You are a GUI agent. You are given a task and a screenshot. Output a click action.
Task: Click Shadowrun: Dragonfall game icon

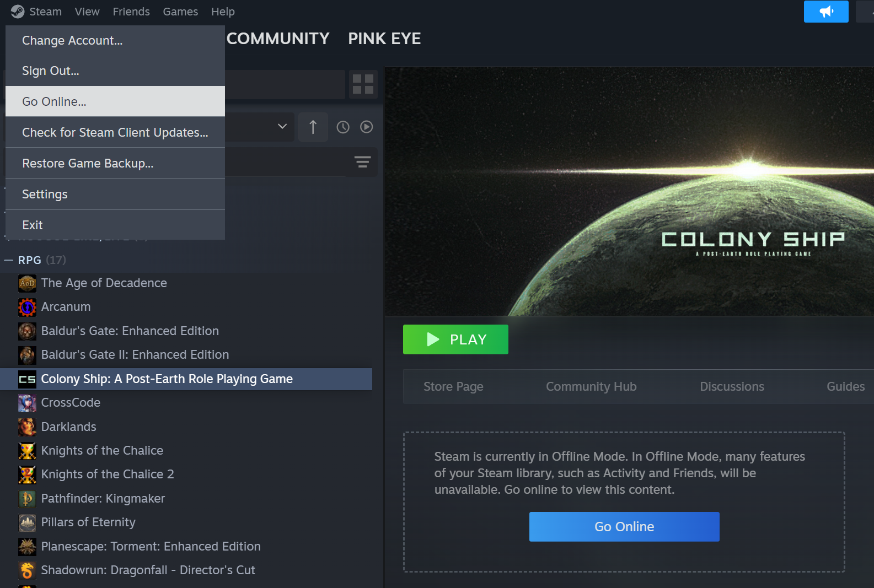coord(27,570)
